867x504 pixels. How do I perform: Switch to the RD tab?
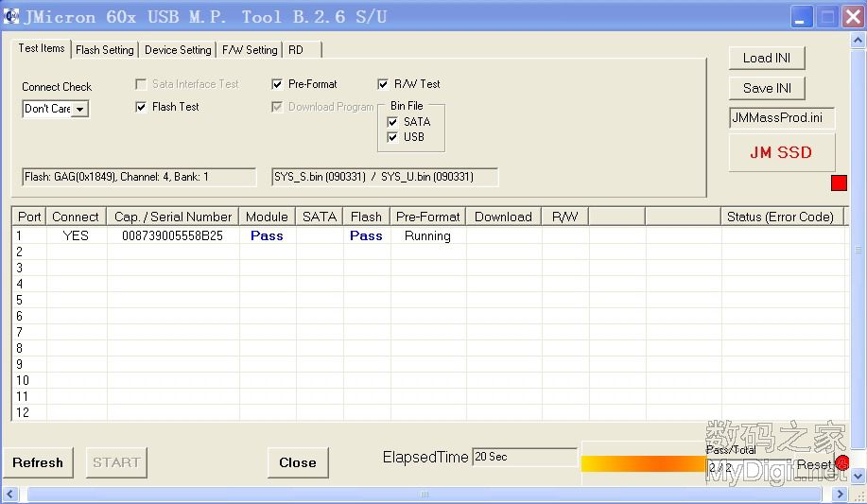[302, 50]
